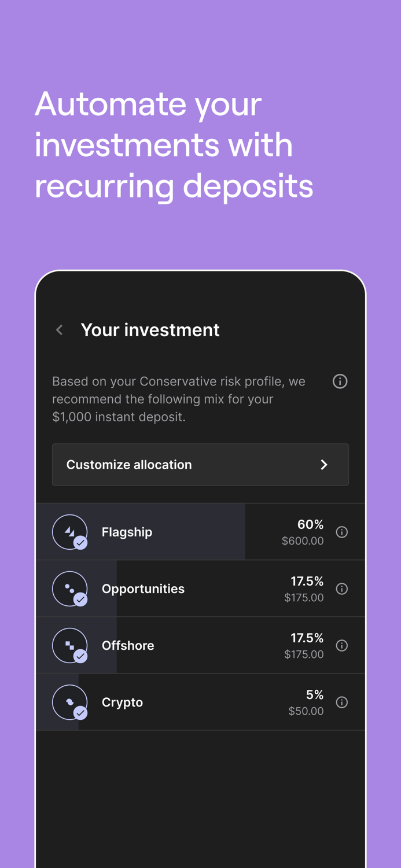Select the Crypto fund icon
Screen dimensions: 401x868
click(x=70, y=702)
